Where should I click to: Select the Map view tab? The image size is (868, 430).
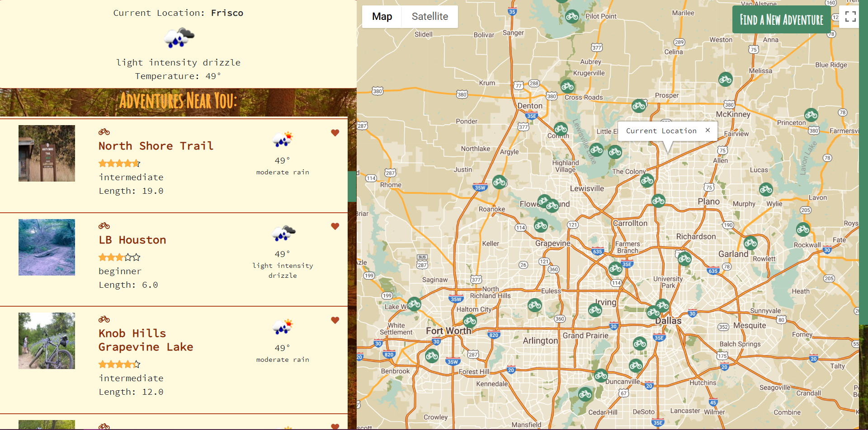coord(382,17)
